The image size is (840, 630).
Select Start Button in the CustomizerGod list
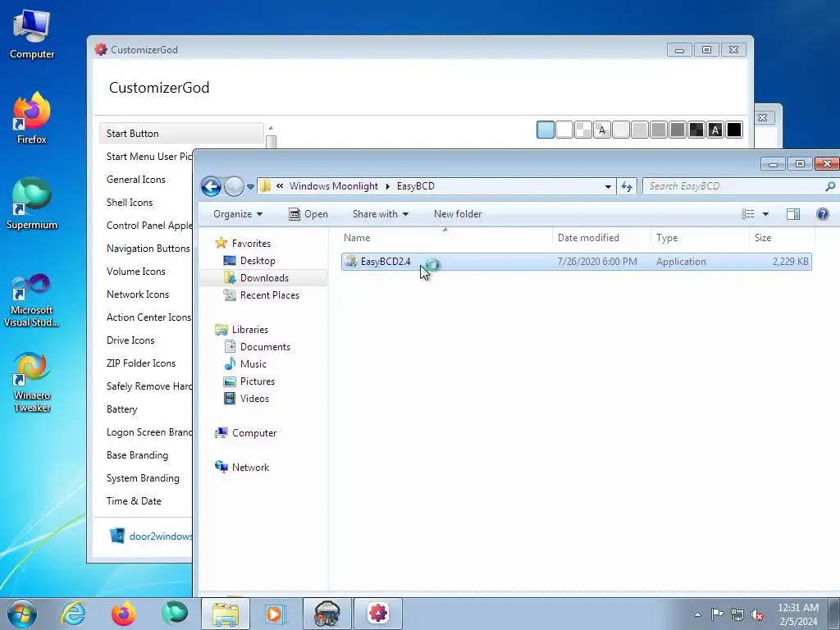point(181,134)
